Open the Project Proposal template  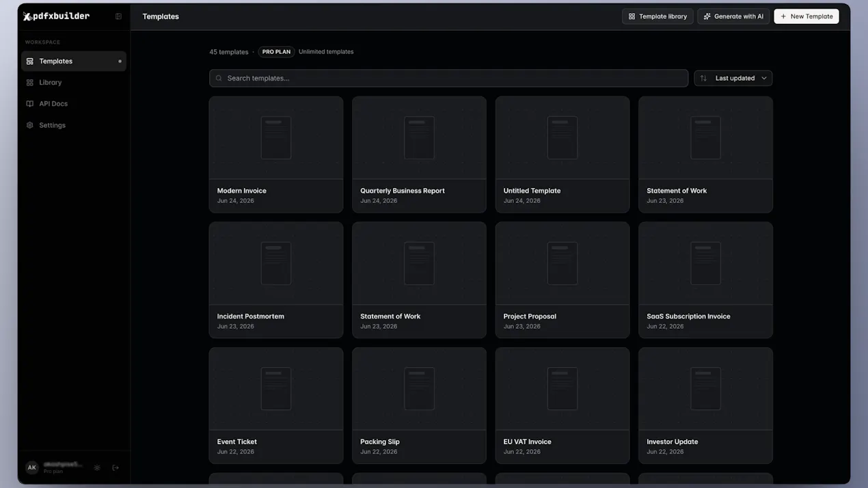coord(562,280)
